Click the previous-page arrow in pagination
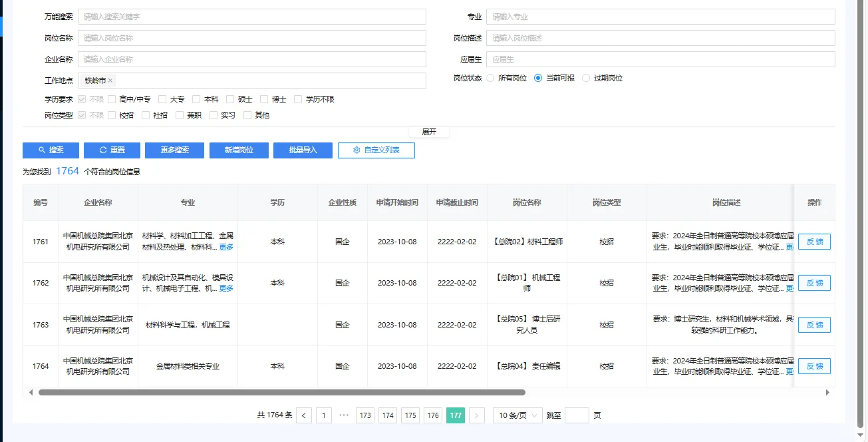The image size is (868, 442). click(304, 415)
